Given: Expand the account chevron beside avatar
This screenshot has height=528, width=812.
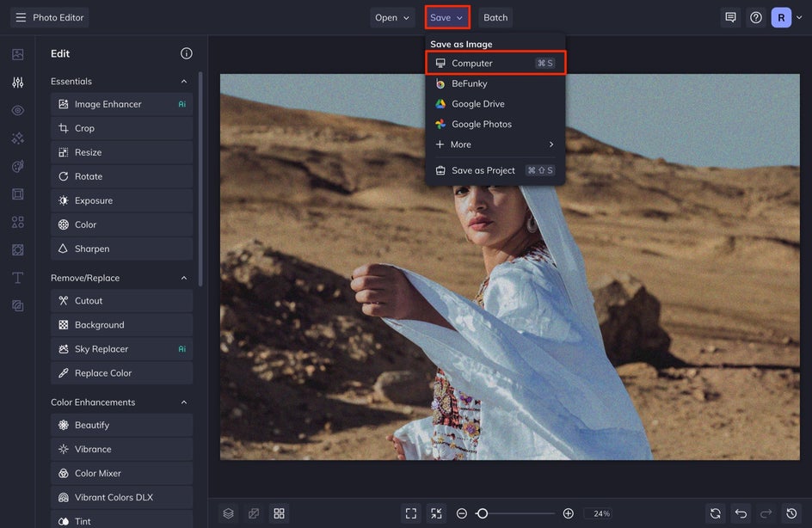Looking at the screenshot, I should click(799, 17).
